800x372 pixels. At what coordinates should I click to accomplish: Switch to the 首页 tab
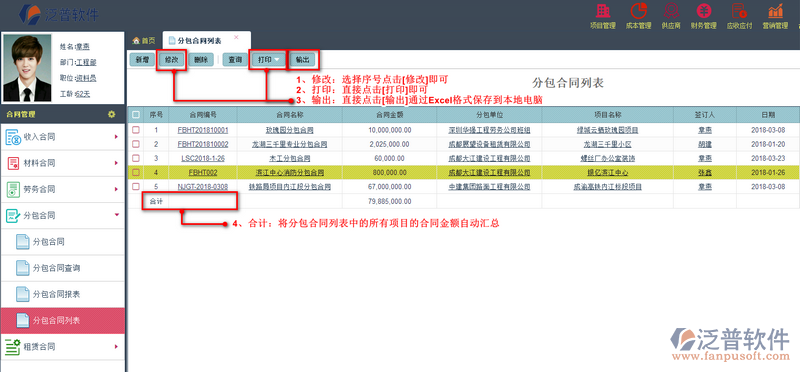(x=143, y=41)
